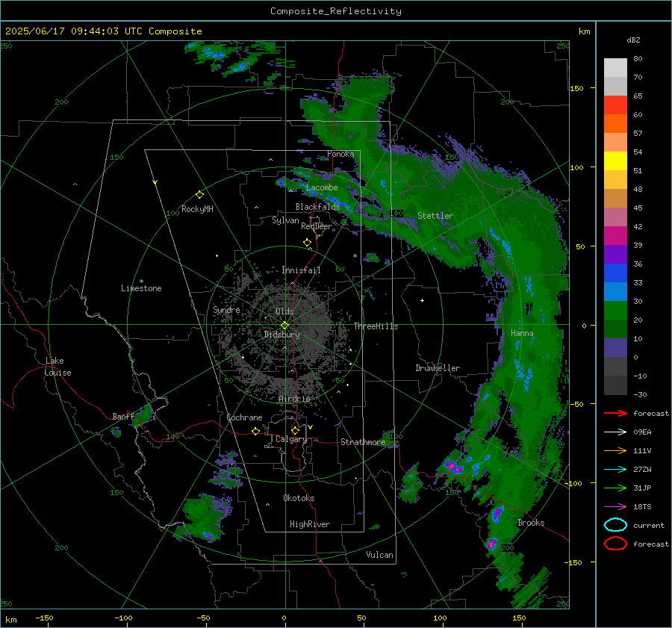672x628 pixels.
Task: Click the Didsbury label
Action: click(281, 335)
